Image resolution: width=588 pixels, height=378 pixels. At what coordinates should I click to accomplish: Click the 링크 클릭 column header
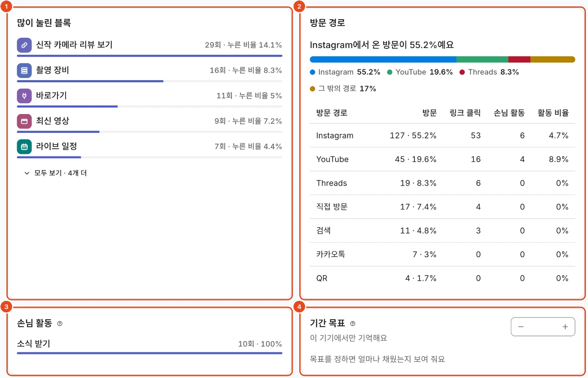[x=465, y=113]
